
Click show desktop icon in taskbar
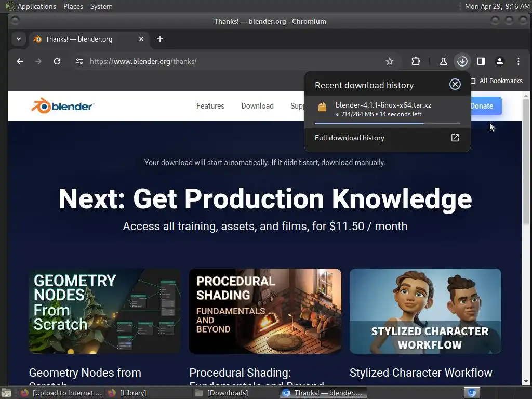(6, 393)
